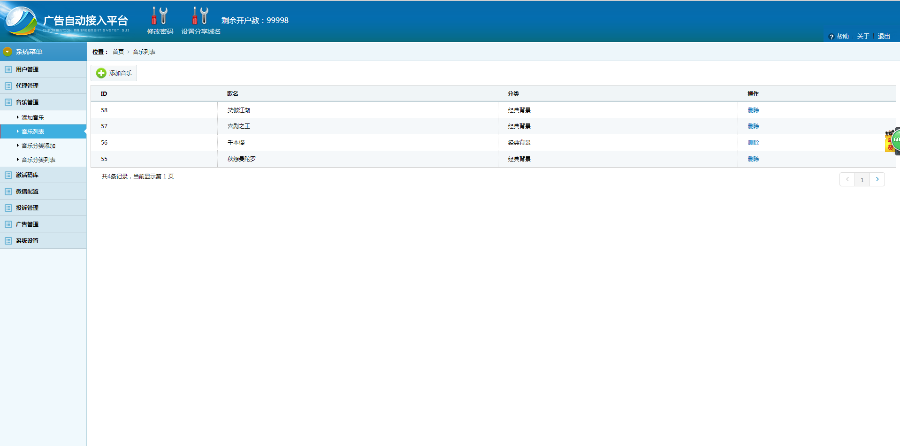Delete the music row with ID 56

(x=753, y=142)
